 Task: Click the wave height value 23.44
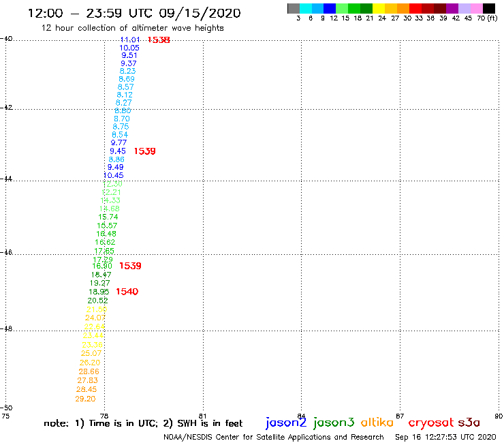pos(93,335)
